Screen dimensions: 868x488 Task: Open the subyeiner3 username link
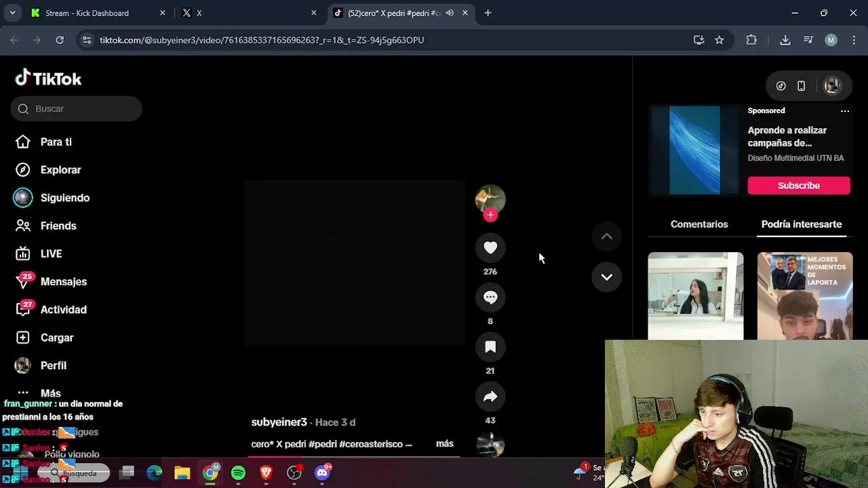[x=279, y=422]
